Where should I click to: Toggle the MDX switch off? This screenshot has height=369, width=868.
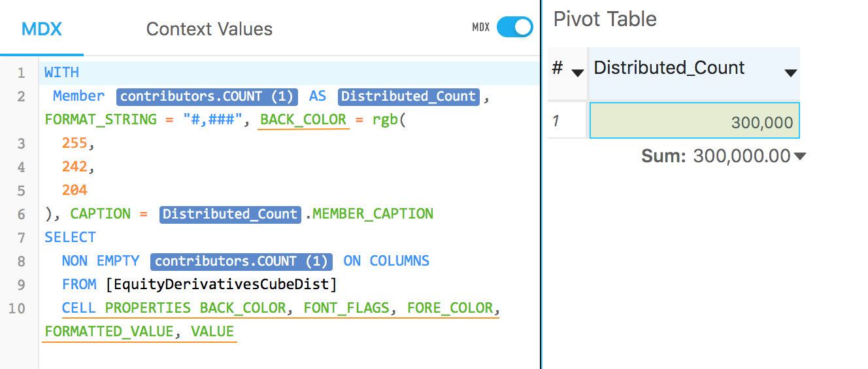pyautogui.click(x=514, y=27)
